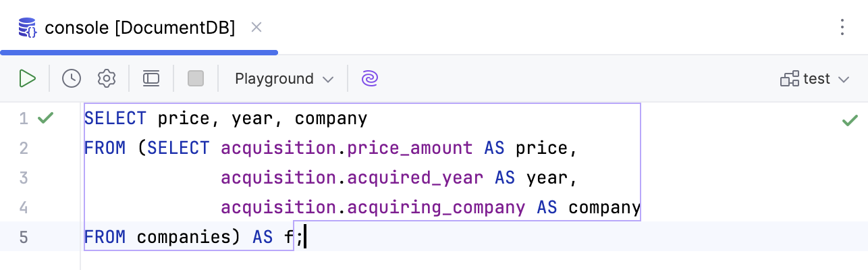
Task: Open the Playground mode dropdown
Action: click(283, 78)
